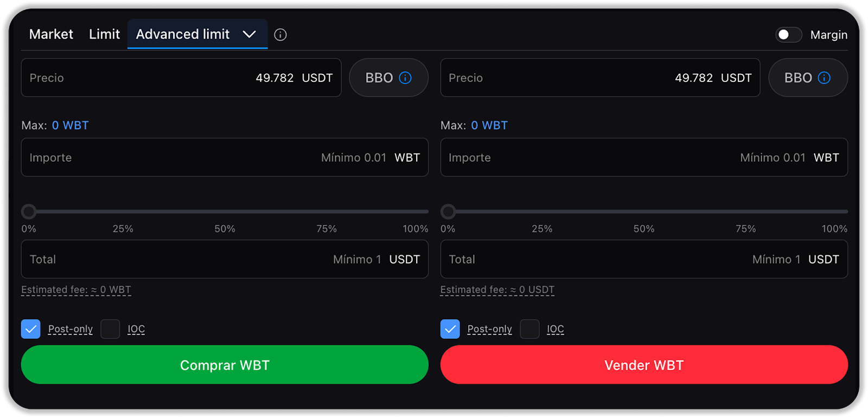Uncheck Post-only on the sell side
This screenshot has height=418, width=868.
450,329
